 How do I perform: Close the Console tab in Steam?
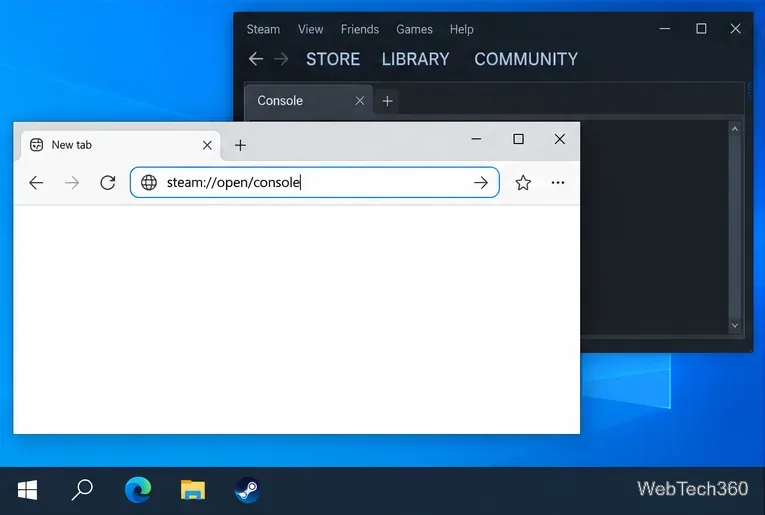[x=360, y=101]
